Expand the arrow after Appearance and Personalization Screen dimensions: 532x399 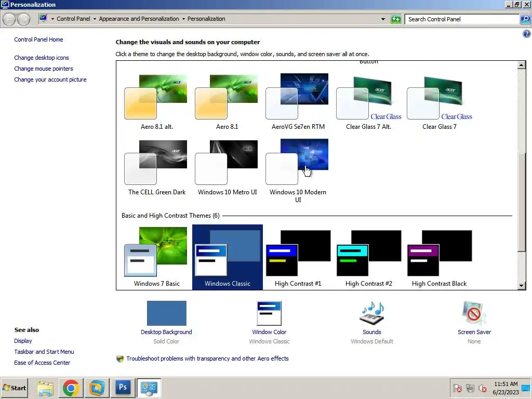183,19
